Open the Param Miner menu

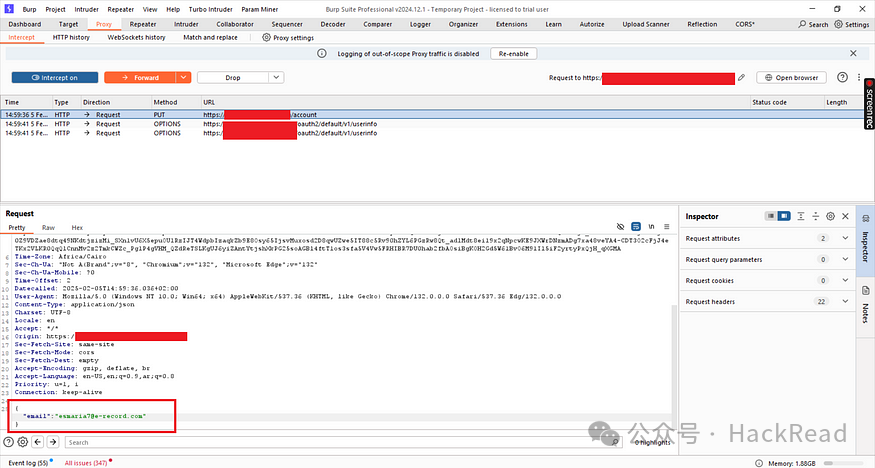[x=259, y=9]
